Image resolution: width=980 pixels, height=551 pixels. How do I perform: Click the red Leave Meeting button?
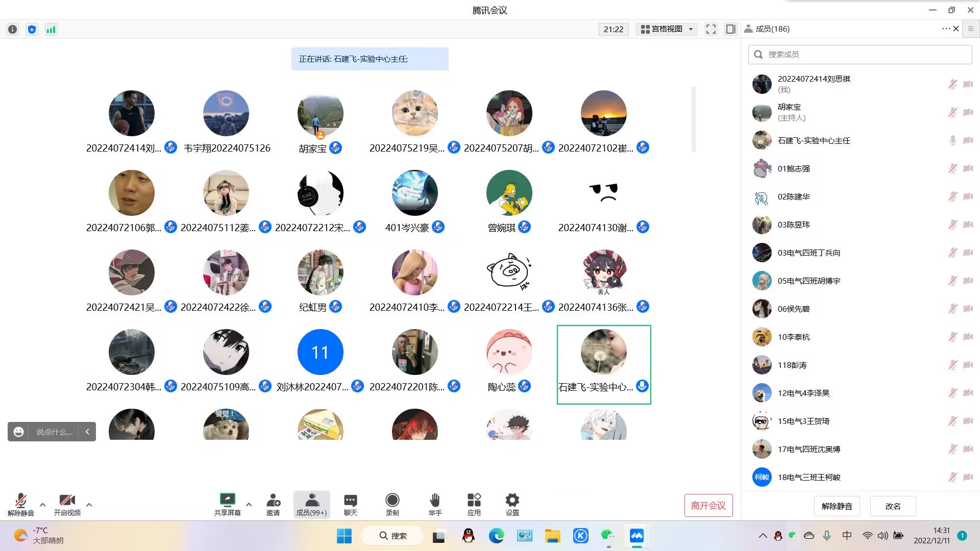pos(708,505)
